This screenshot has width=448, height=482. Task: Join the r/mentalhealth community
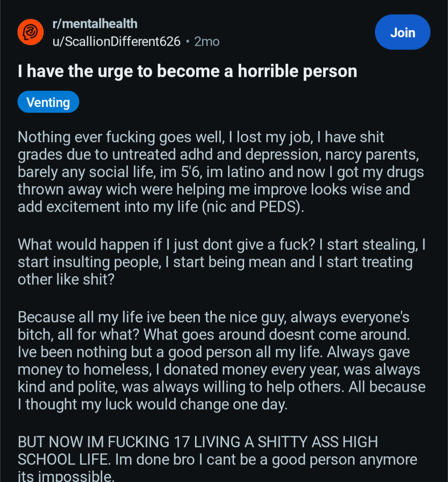pos(402,32)
